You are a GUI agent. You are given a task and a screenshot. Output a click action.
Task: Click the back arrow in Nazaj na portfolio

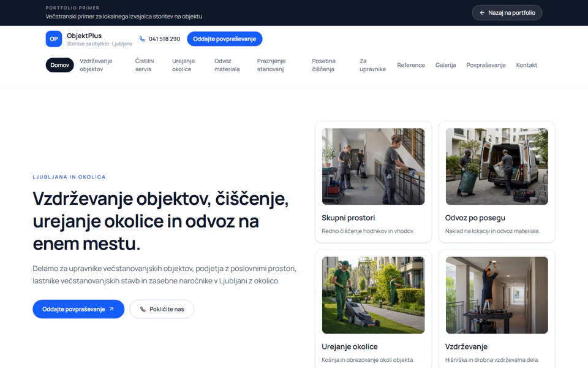(482, 13)
